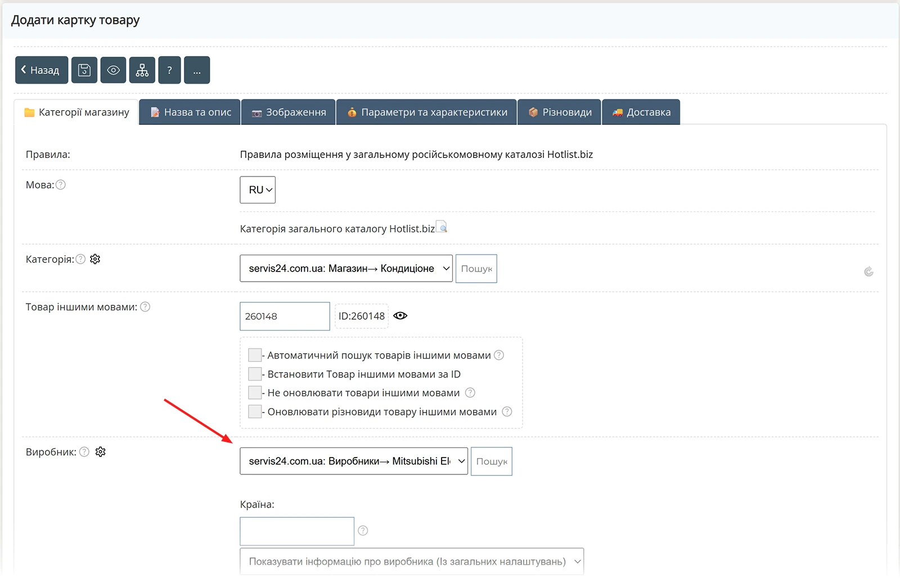Click gear settings icon next to Категорія

click(x=95, y=259)
